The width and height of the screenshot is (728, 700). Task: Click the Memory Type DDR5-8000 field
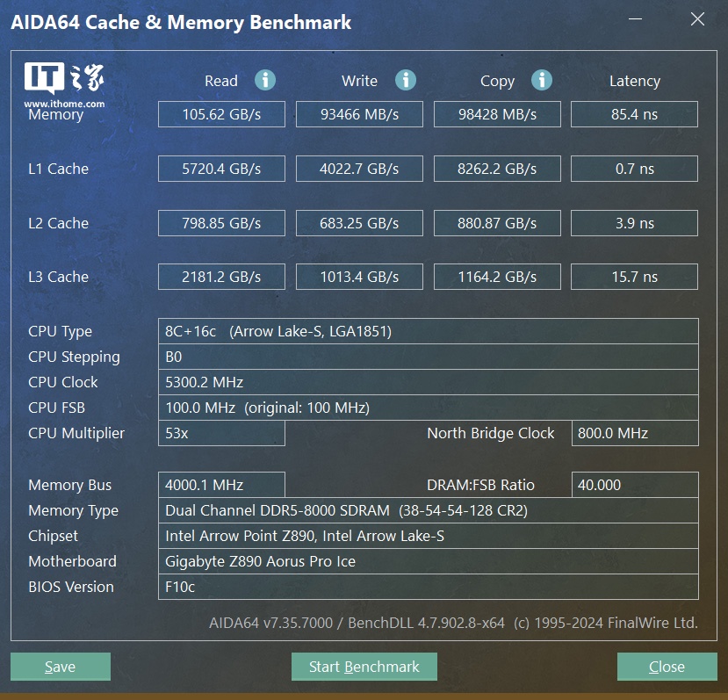[428, 510]
